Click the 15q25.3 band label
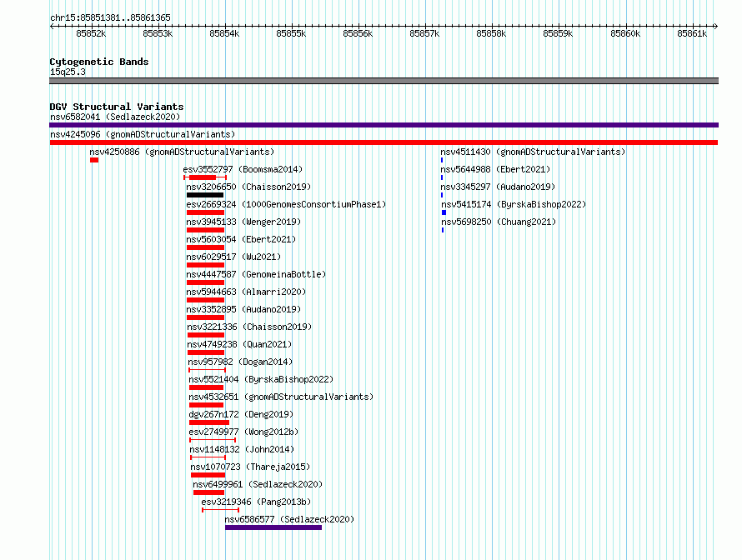 click(x=68, y=72)
